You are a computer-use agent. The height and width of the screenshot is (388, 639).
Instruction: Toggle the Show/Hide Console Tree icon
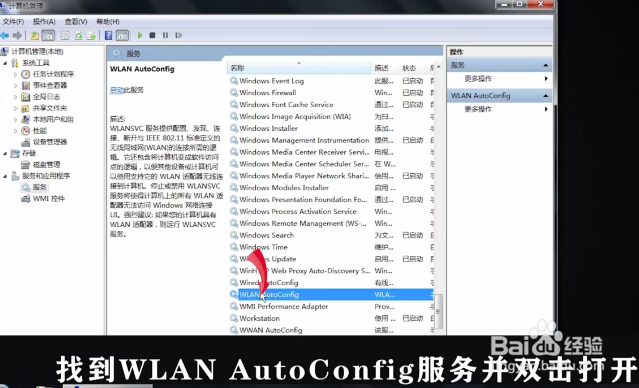point(48,35)
